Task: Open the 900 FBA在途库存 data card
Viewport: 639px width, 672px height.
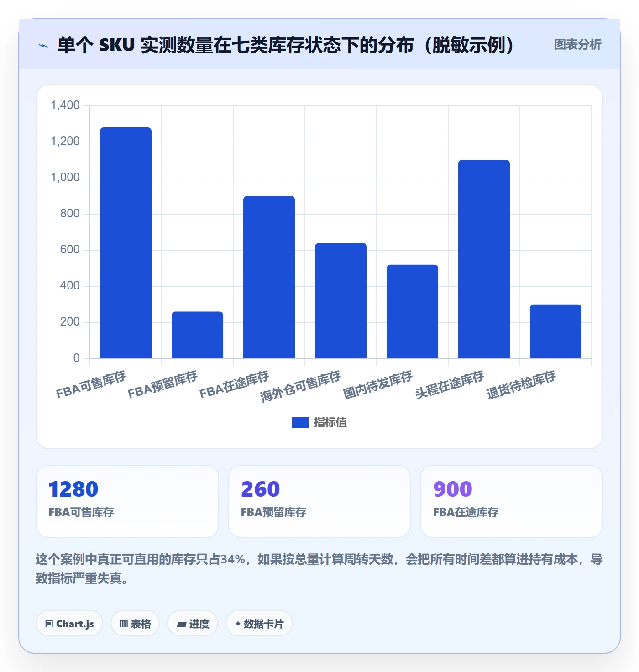Action: 512,501
